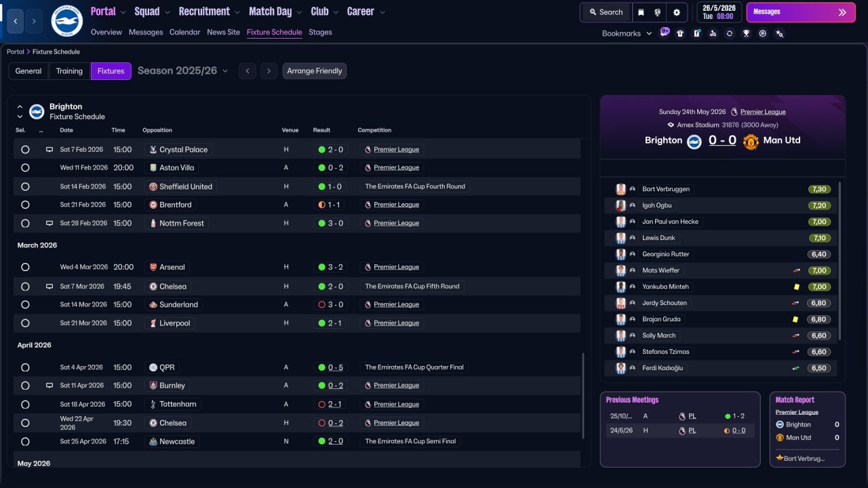
Task: Click Tottenham club crest in fixtures
Action: [x=153, y=404]
